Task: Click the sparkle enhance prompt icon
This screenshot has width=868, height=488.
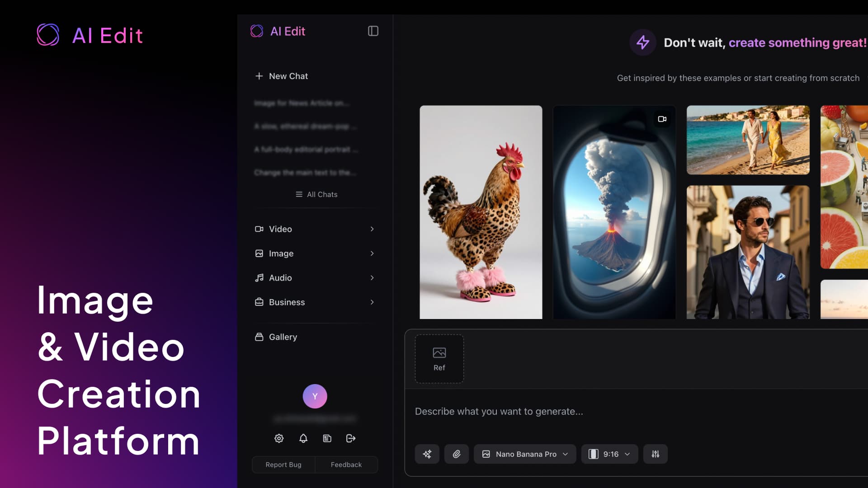Action: click(427, 454)
